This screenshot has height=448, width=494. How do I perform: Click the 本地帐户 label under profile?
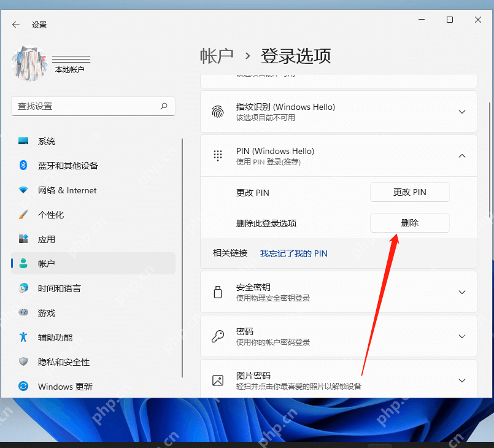69,69
